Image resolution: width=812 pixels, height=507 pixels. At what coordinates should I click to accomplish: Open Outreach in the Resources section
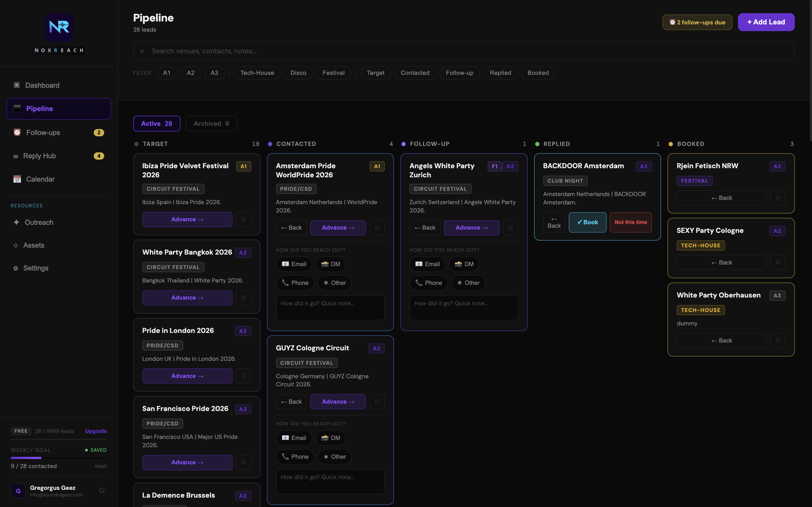pos(39,222)
